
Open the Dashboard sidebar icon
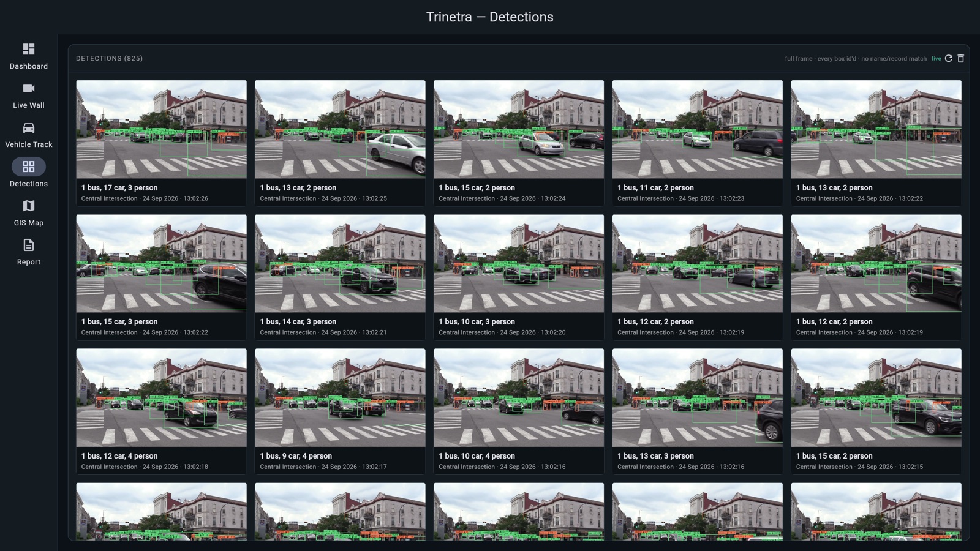point(29,49)
